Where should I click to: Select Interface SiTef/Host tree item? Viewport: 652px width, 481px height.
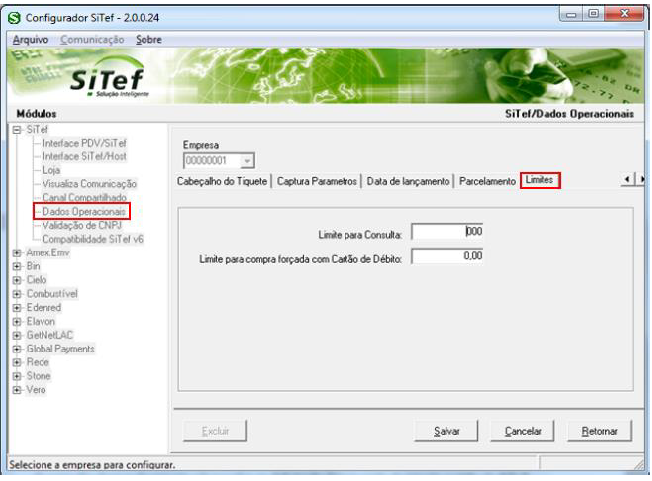tap(84, 157)
